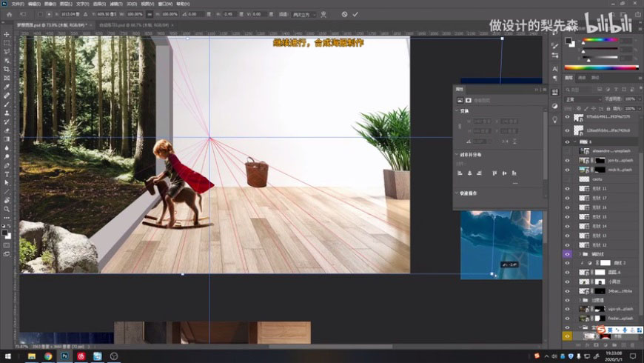Select the Crop tool
The height and width of the screenshot is (363, 644).
point(7,69)
